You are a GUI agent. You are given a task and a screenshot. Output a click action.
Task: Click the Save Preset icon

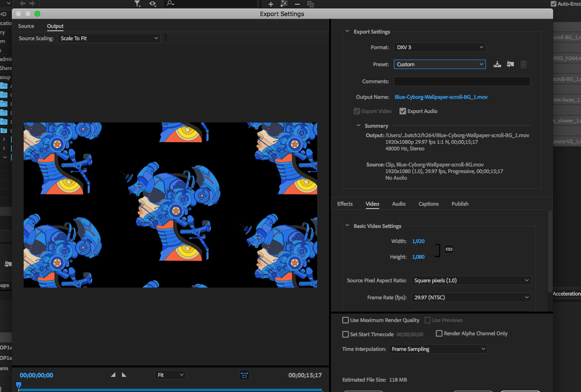click(497, 64)
